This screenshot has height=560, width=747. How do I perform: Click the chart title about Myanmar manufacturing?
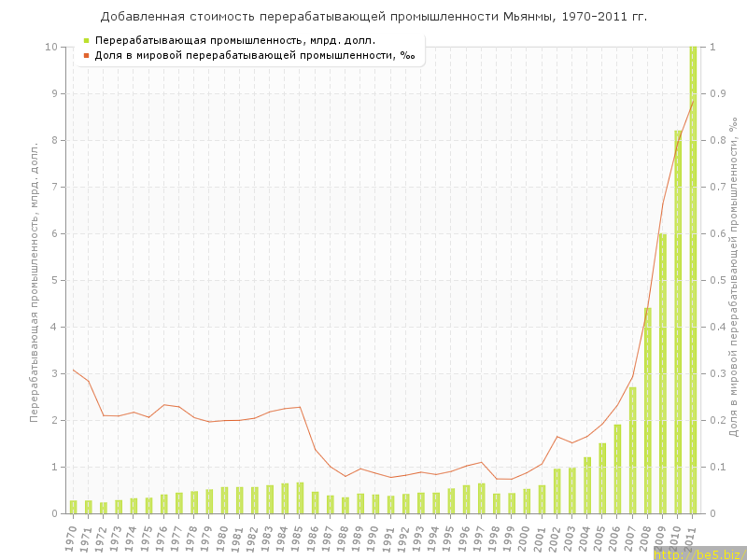pyautogui.click(x=373, y=17)
